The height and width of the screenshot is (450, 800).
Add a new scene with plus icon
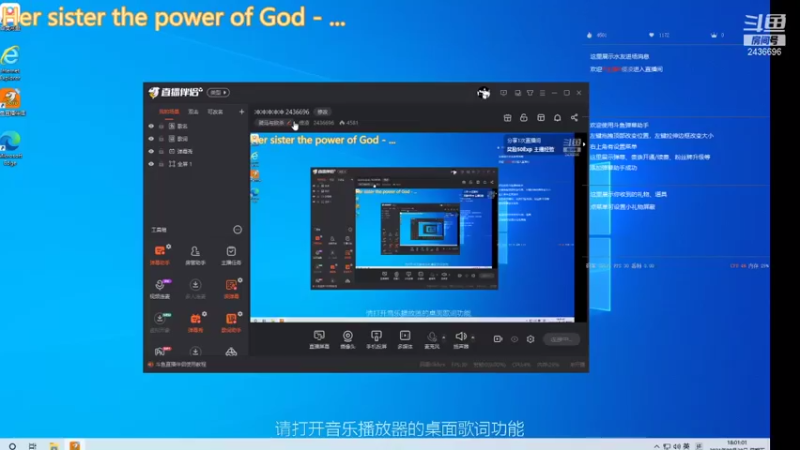point(241,111)
